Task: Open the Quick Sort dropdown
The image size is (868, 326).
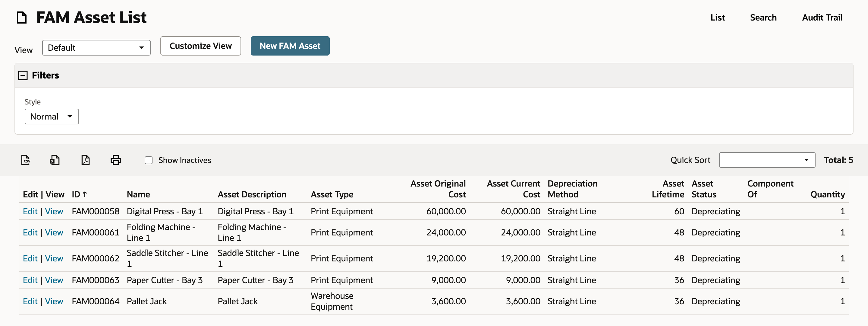Action: [x=767, y=160]
